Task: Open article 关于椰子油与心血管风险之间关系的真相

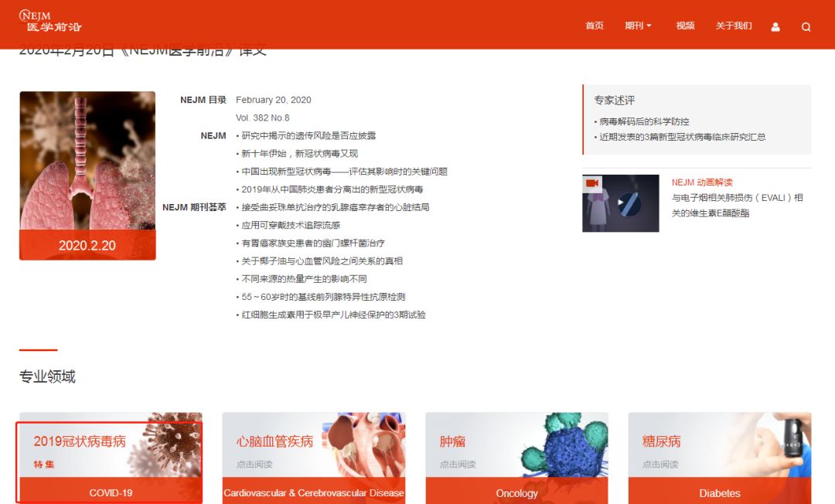Action: coord(322,261)
